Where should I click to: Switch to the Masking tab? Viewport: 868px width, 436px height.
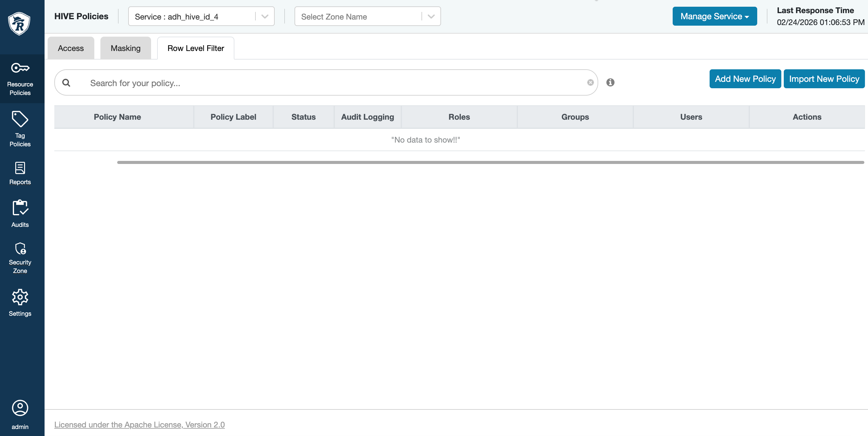pyautogui.click(x=125, y=48)
